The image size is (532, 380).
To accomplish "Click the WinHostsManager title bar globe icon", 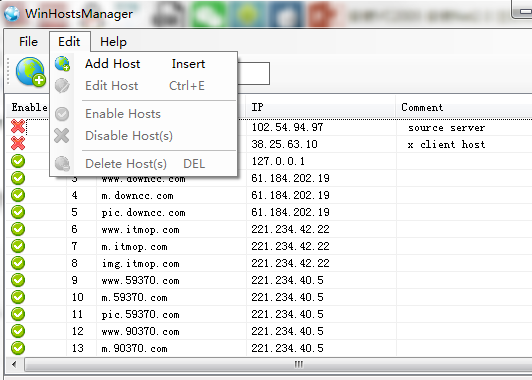I will [x=12, y=14].
